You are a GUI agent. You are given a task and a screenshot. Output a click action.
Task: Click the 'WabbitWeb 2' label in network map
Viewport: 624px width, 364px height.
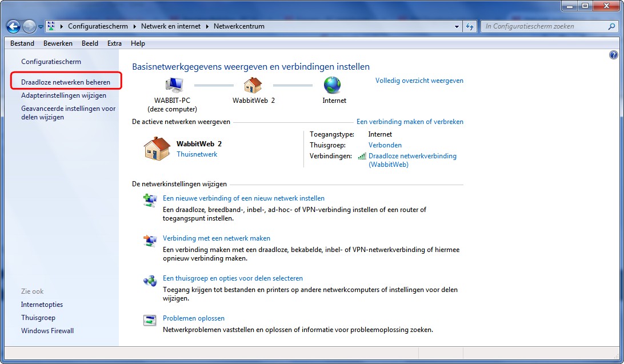[254, 101]
